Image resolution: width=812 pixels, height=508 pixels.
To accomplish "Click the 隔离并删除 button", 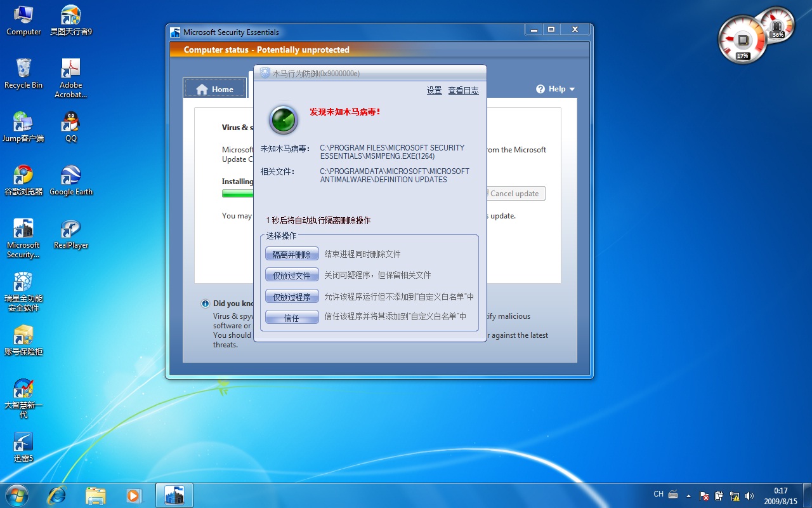I will 292,255.
